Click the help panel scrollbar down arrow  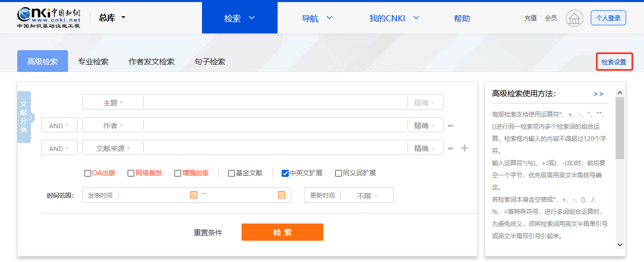click(620, 244)
